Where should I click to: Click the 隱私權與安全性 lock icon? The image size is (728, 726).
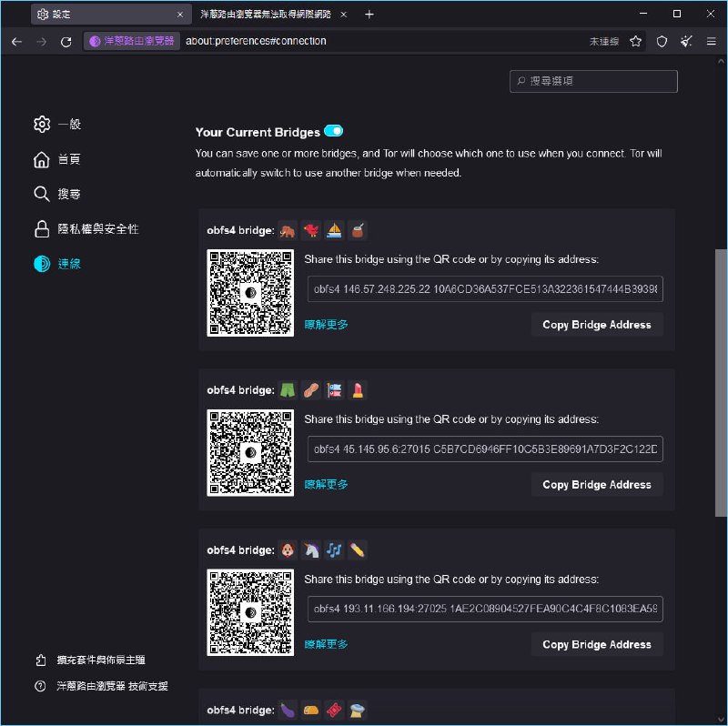coord(41,229)
